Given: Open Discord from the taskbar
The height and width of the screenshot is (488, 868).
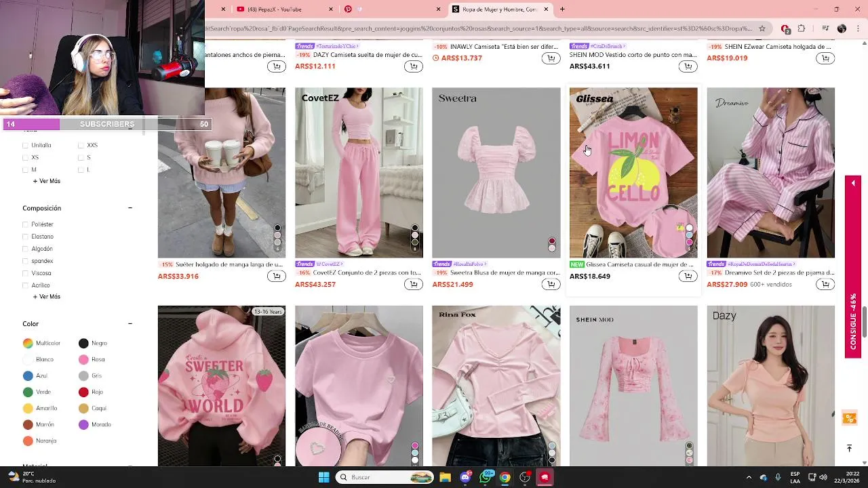Looking at the screenshot, I should 465,477.
